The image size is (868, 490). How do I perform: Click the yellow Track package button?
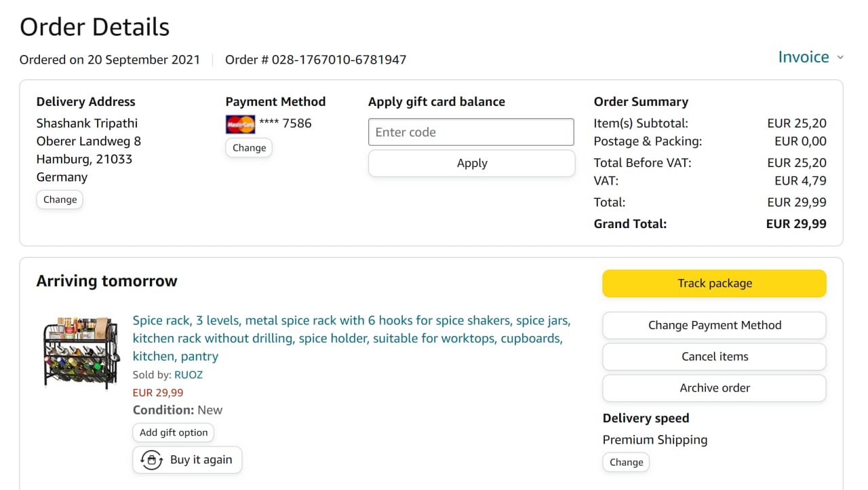[714, 284]
